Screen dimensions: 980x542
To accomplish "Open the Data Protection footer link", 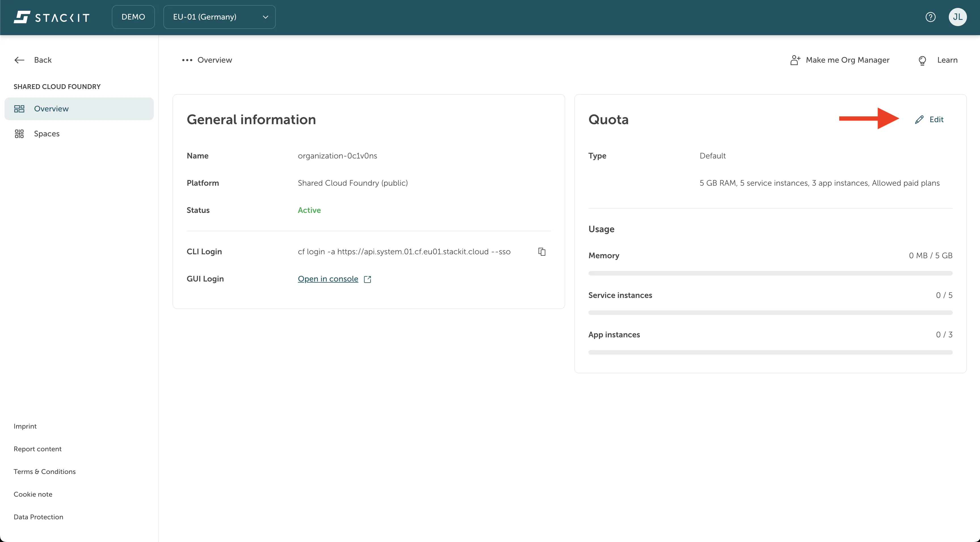I will [x=38, y=517].
